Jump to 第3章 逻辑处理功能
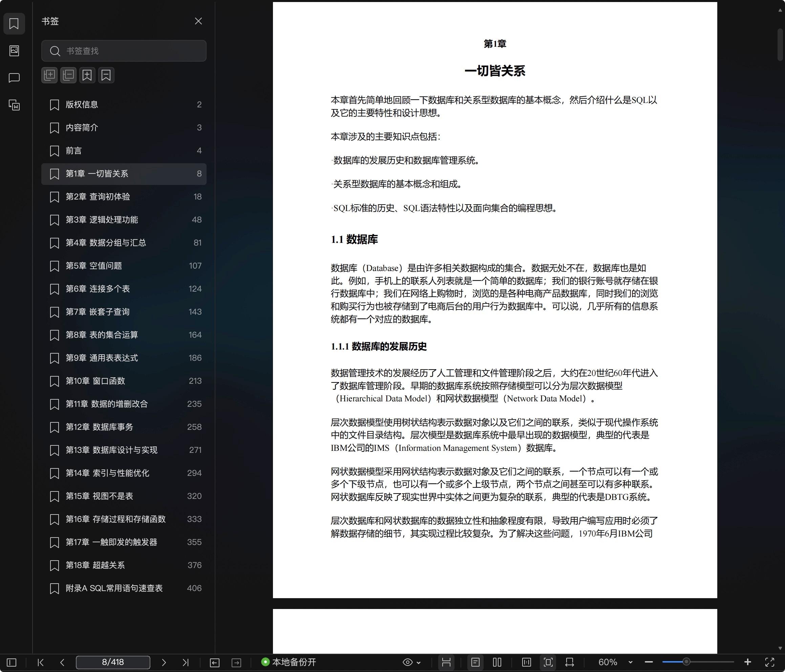The height and width of the screenshot is (672, 785). pyautogui.click(x=124, y=220)
